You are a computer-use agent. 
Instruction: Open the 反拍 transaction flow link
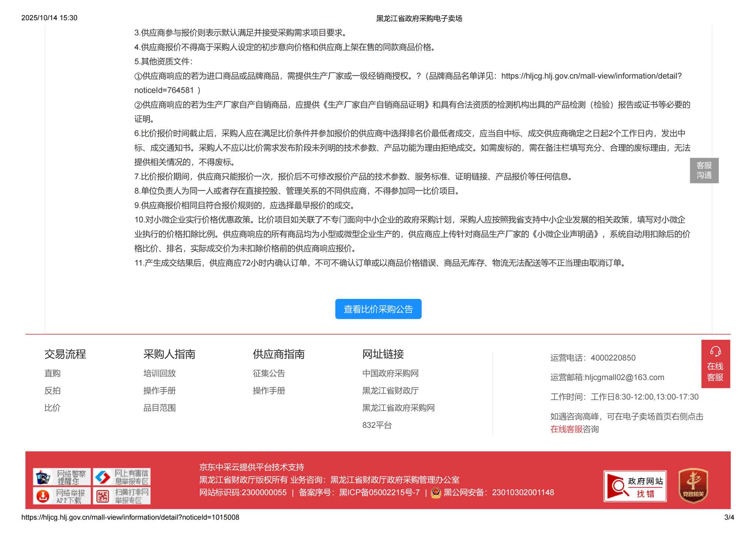[52, 390]
